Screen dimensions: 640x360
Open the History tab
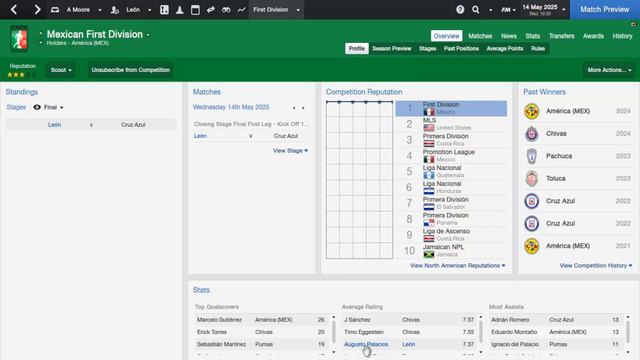(622, 36)
